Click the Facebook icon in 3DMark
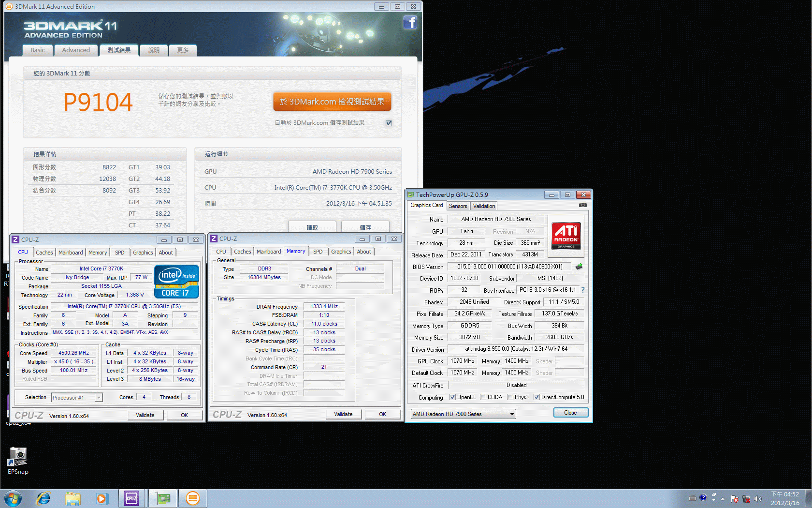812x508 pixels. coord(410,22)
